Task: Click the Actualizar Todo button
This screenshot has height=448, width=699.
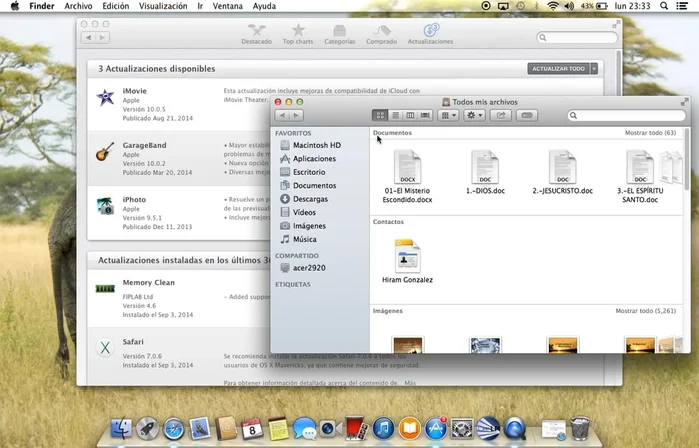Action: tap(558, 69)
